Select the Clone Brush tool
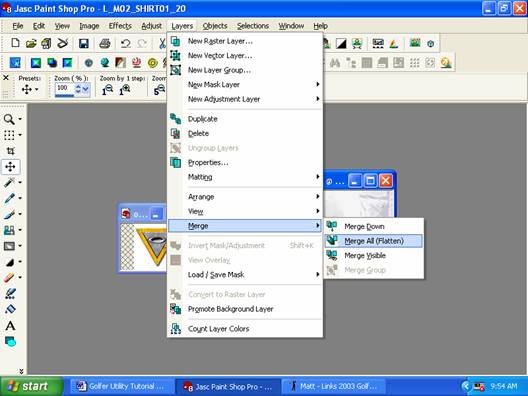The image size is (528, 396). [9, 230]
